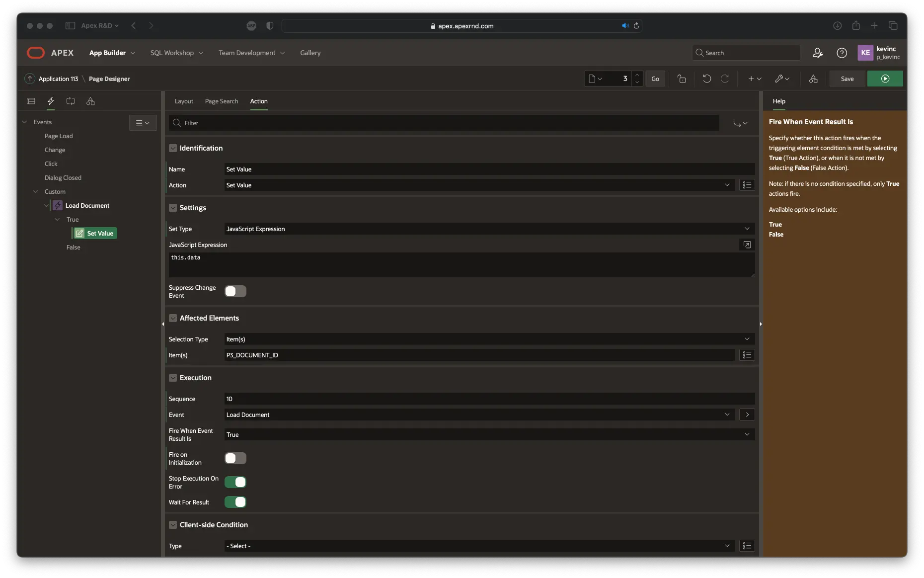
Task: Increment the page number stepper up arrow
Action: 637,75
